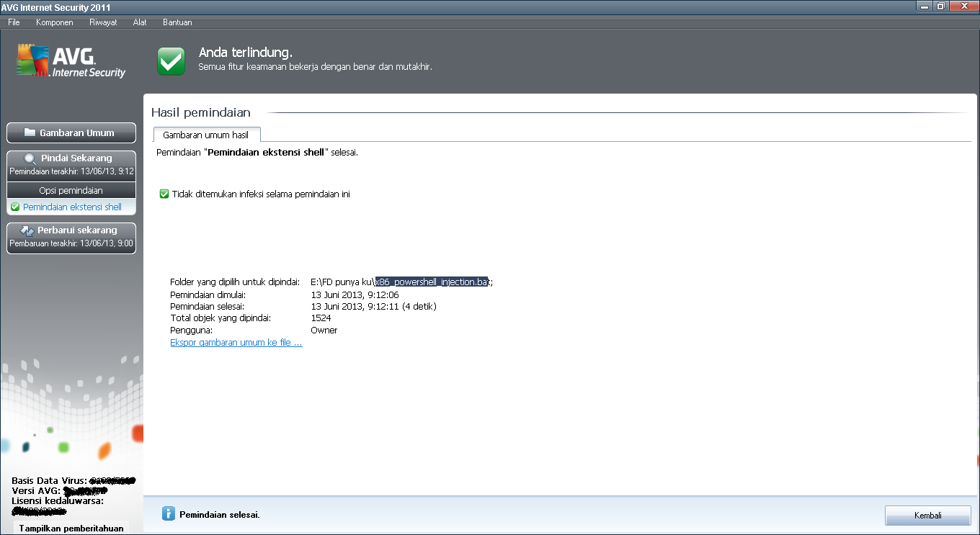Click the blue info icon by Pemindaian selesai
This screenshot has width=980, height=535.
[x=169, y=513]
